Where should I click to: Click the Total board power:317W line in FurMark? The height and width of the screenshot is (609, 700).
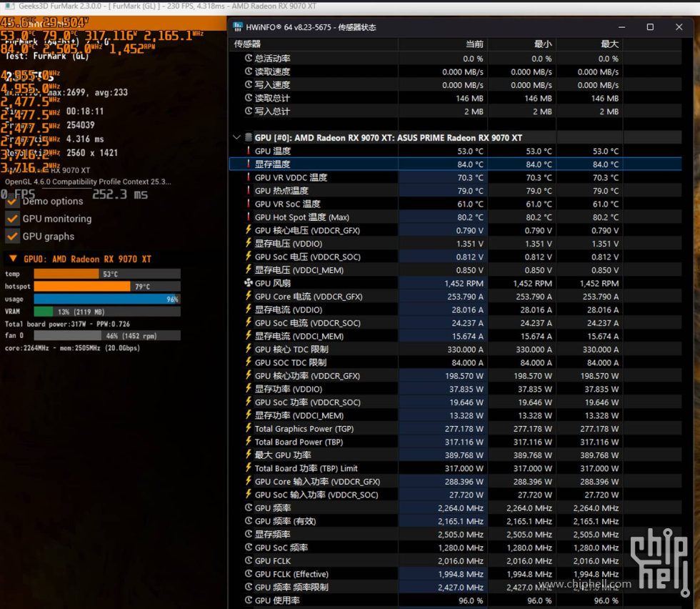pos(67,324)
